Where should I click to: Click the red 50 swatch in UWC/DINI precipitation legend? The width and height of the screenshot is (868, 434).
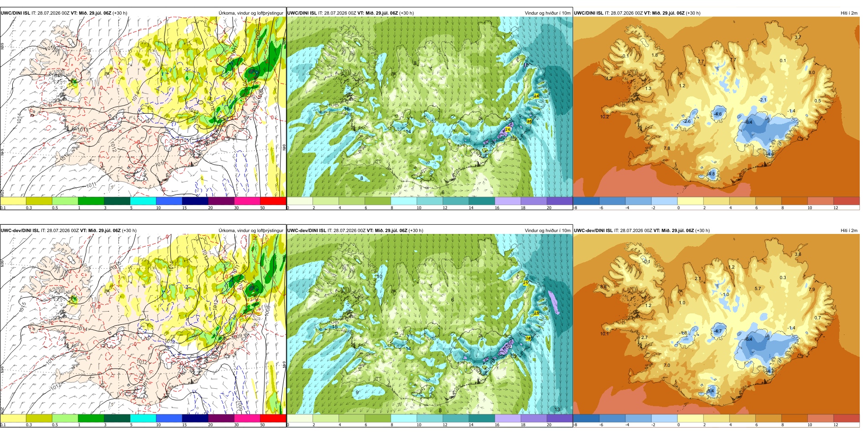(273, 201)
